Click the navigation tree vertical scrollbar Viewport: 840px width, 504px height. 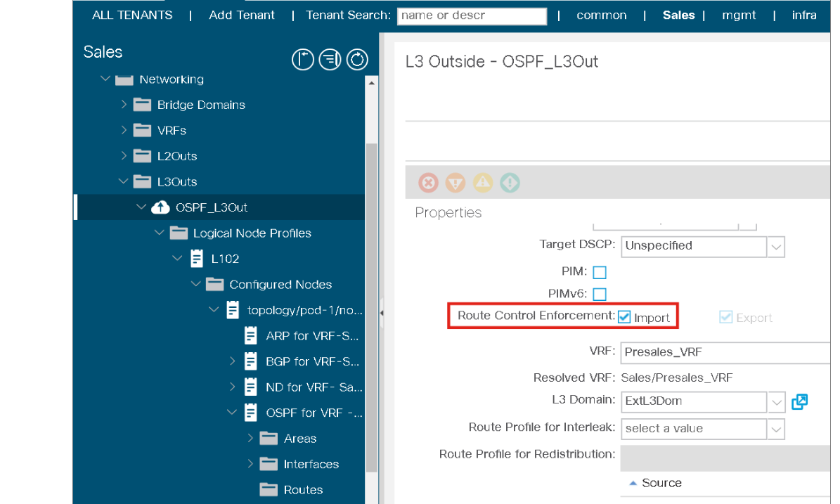click(372, 281)
